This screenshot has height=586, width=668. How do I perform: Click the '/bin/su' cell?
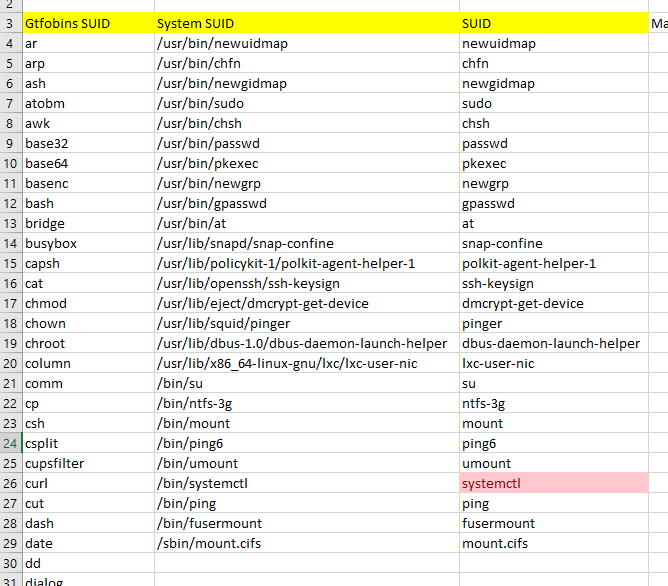point(307,384)
